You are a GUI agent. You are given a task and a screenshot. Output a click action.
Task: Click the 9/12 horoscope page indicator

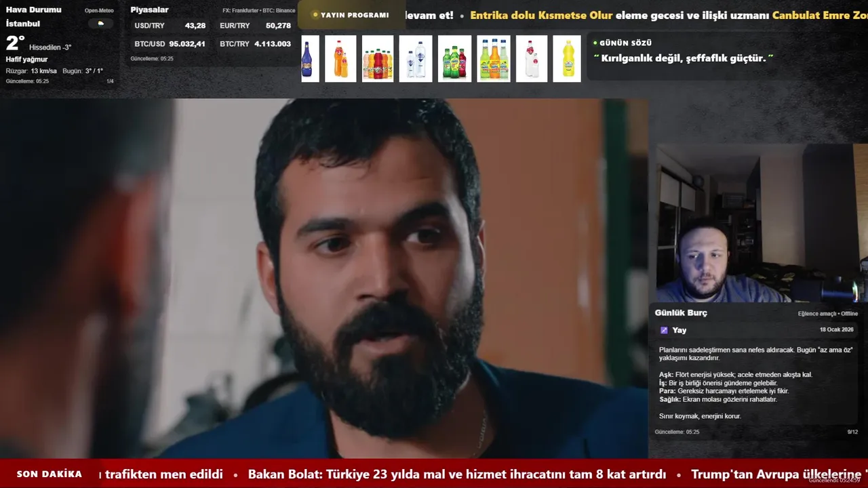852,432
